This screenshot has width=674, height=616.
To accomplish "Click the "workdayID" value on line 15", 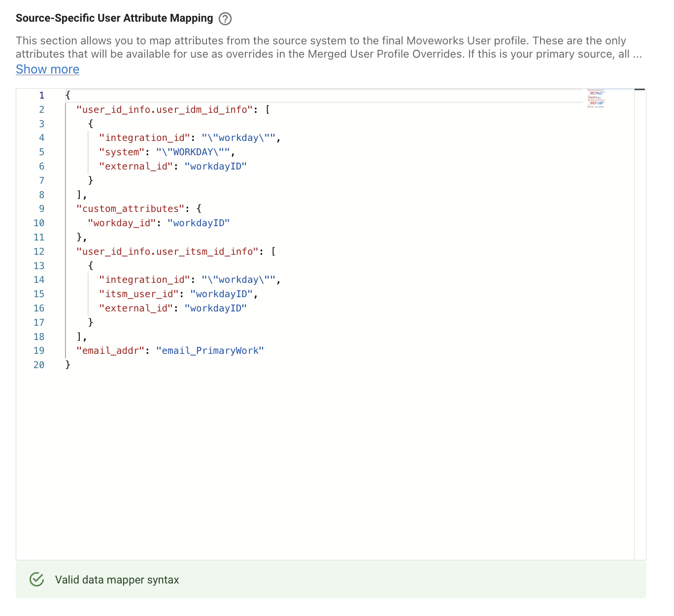I will click(x=221, y=294).
